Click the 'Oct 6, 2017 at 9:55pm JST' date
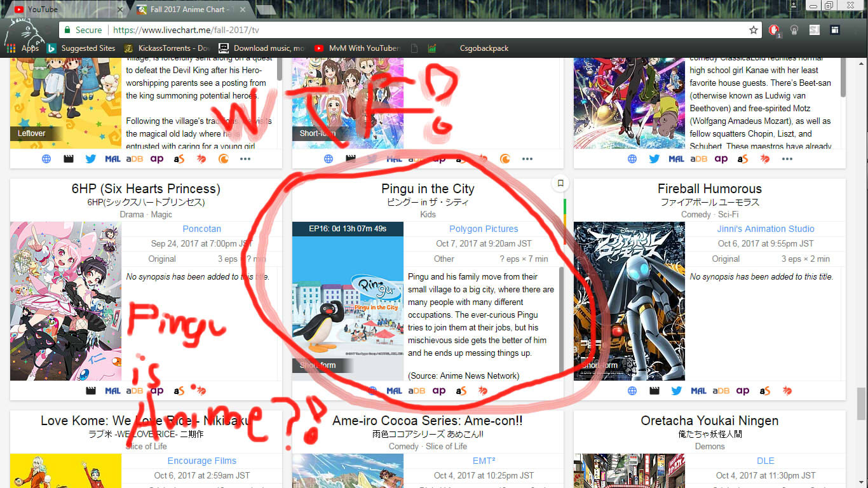This screenshot has width=868, height=488. [x=766, y=243]
